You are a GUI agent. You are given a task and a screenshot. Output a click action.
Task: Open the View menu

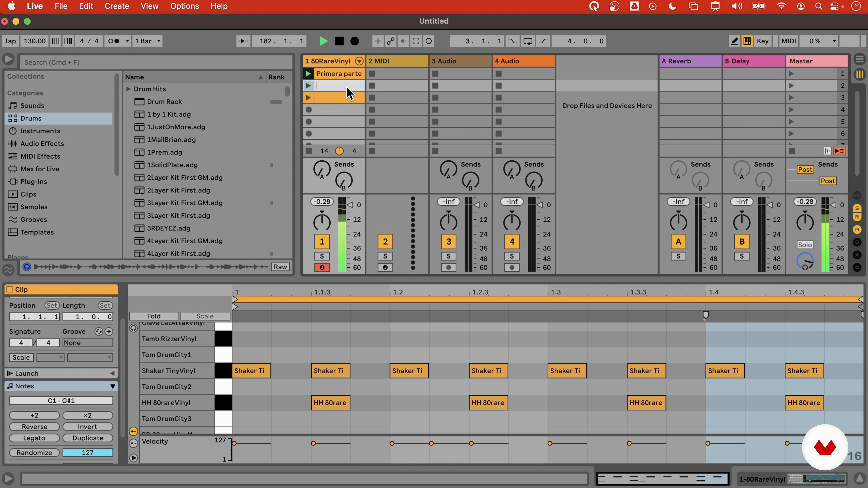[x=149, y=6]
